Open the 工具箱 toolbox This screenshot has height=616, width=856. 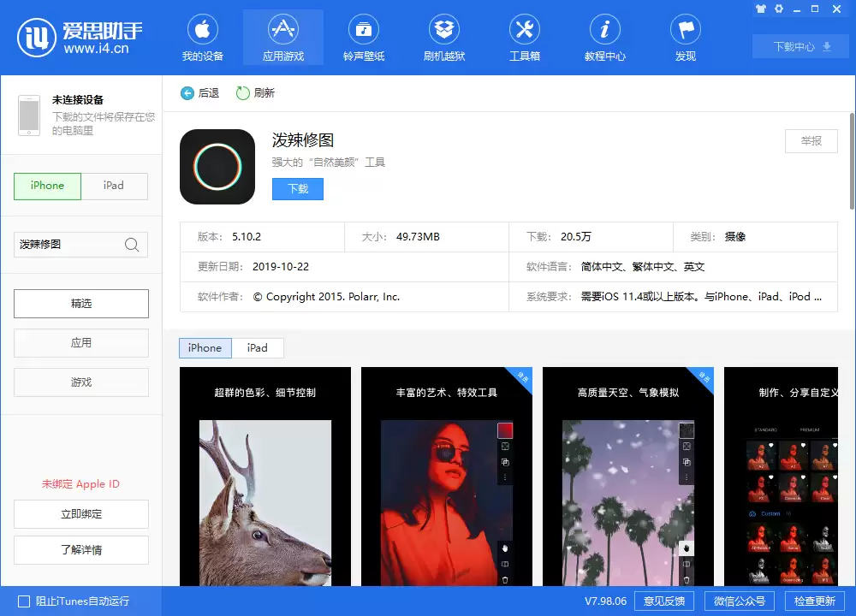pyautogui.click(x=525, y=38)
